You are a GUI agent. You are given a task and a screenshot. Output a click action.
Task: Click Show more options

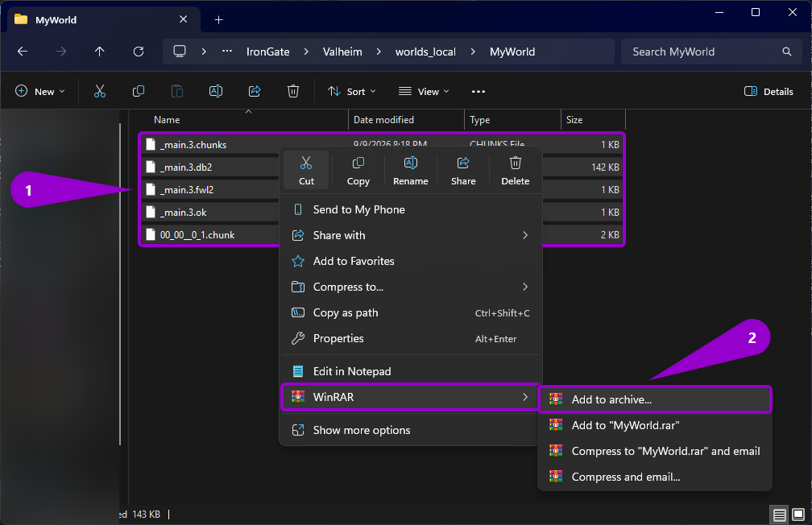[x=411, y=430]
